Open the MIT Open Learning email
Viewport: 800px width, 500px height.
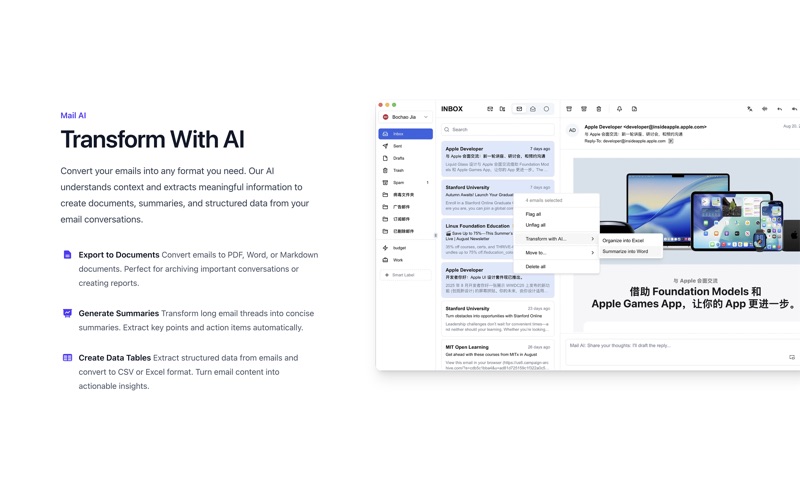(x=498, y=355)
